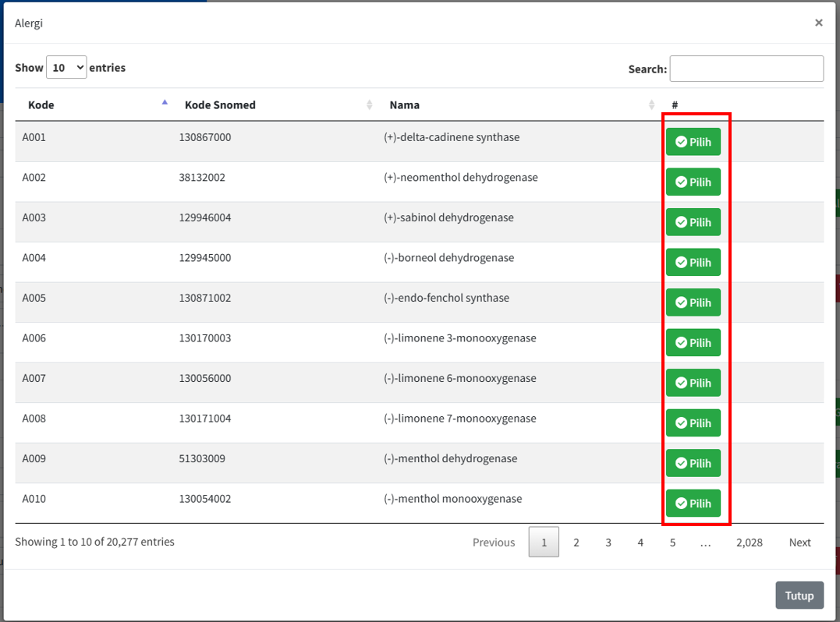
Task: Select allergy A001 delta-cadinene synthase Pilih button
Action: (x=693, y=142)
